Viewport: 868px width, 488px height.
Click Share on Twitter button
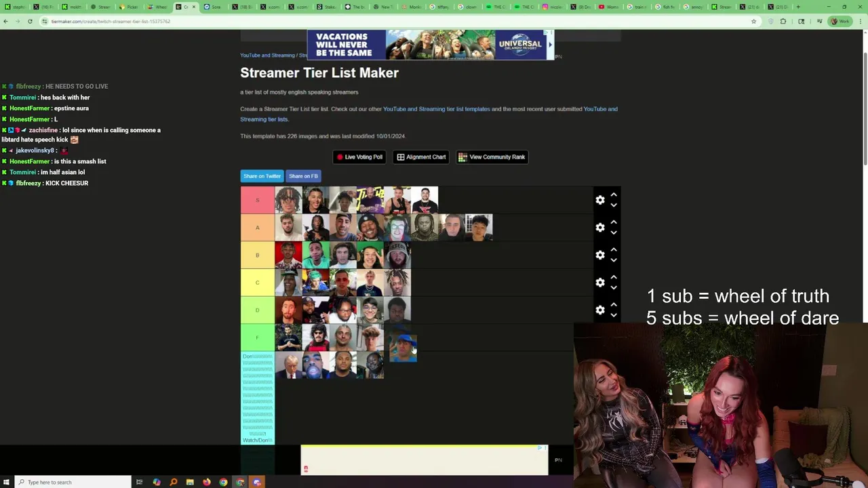[x=262, y=176]
